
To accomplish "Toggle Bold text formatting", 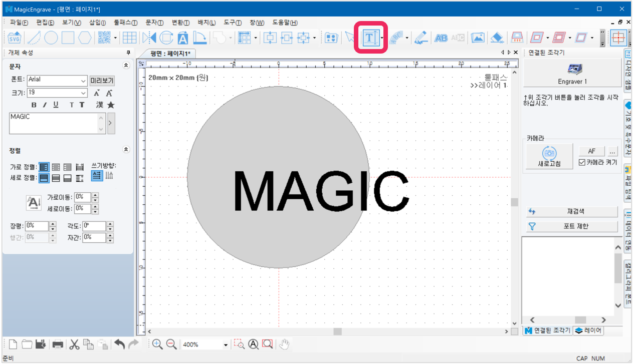I will pyautogui.click(x=34, y=105).
